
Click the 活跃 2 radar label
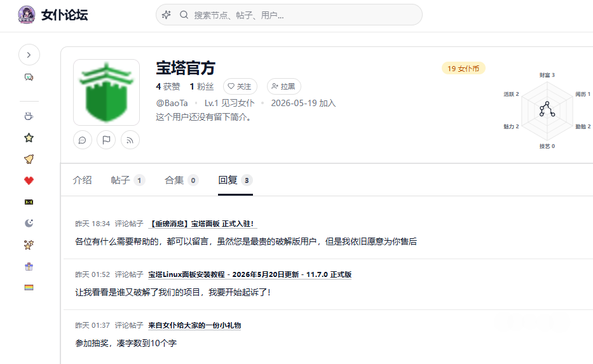coord(511,94)
